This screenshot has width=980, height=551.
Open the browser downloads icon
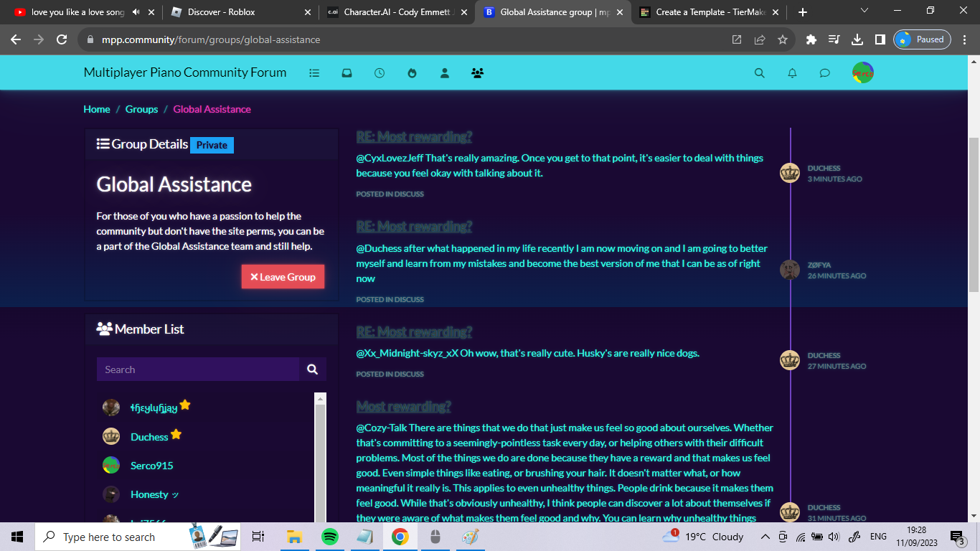click(857, 39)
